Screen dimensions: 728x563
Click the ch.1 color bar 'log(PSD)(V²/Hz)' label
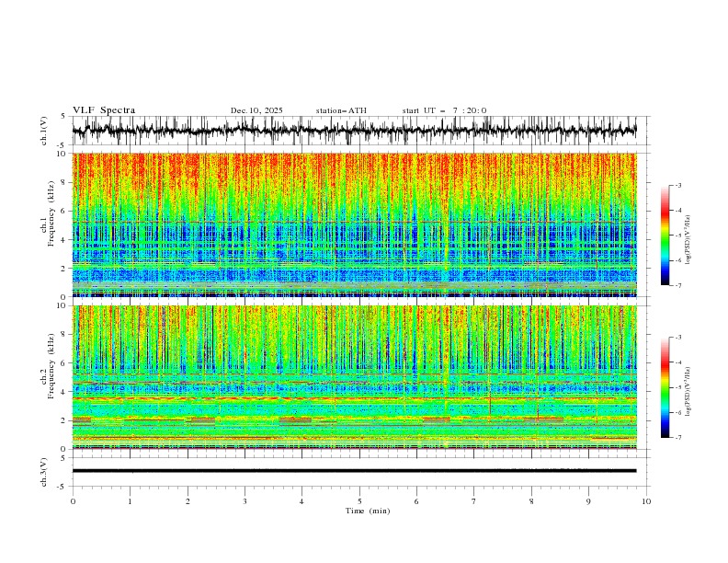click(x=688, y=240)
